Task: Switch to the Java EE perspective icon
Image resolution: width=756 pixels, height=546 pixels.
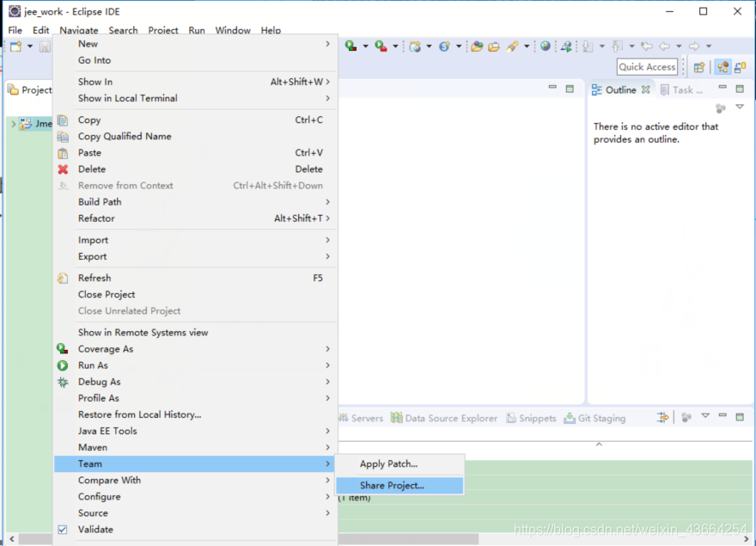Action: tap(722, 67)
